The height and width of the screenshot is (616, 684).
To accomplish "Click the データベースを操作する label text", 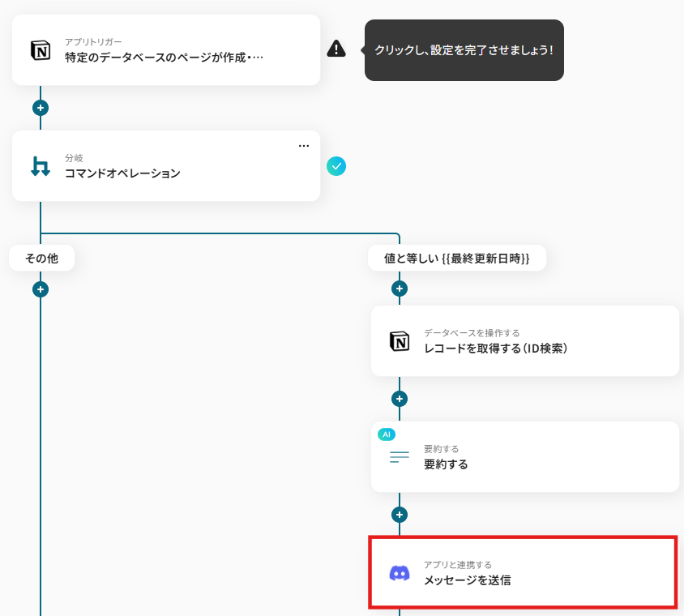I will (x=472, y=333).
